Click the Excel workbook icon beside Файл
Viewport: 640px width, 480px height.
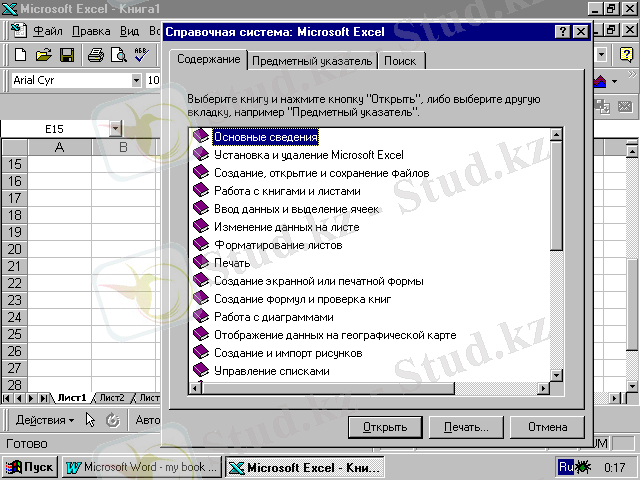click(19, 30)
